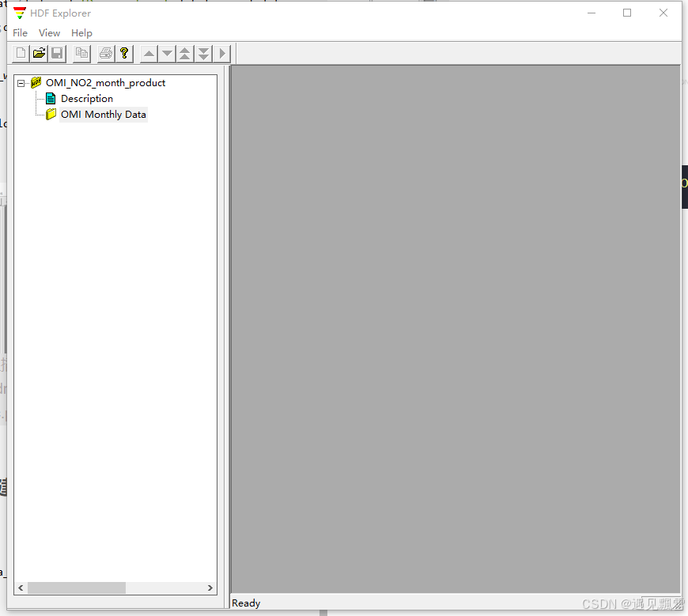Select the Description tree item
Screen dimensions: 688x616
[x=87, y=99]
